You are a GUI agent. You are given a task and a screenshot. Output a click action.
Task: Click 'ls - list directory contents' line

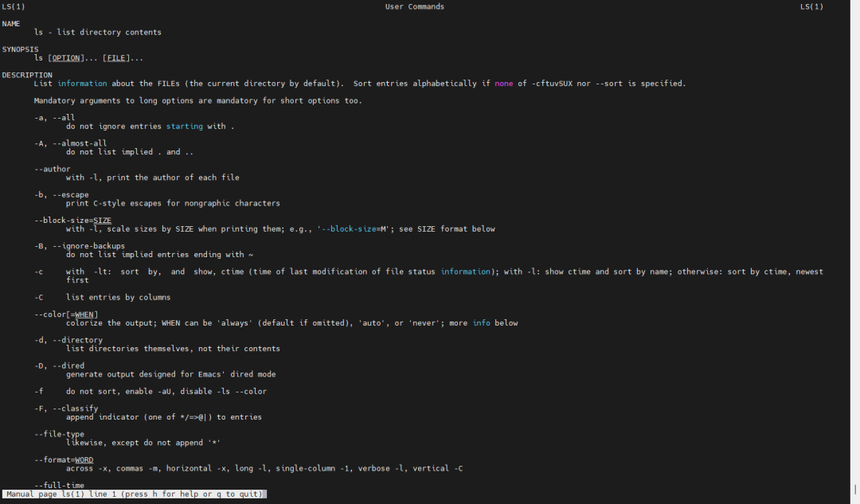tap(98, 33)
